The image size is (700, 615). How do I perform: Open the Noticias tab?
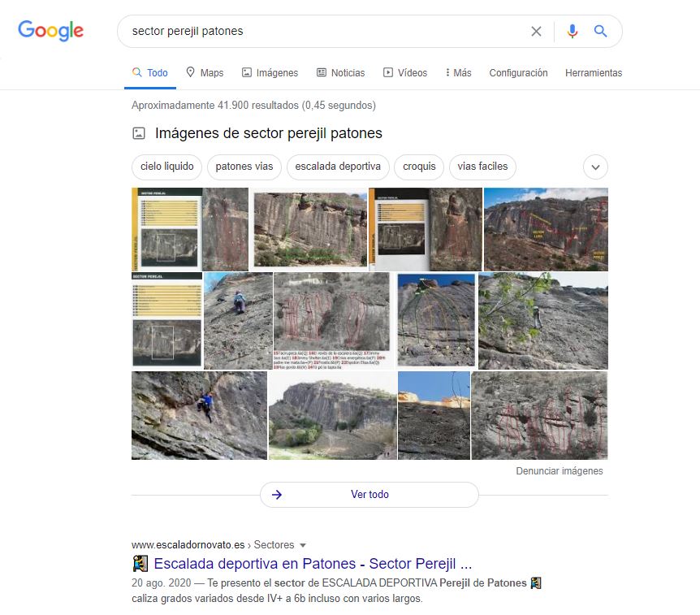coord(340,73)
